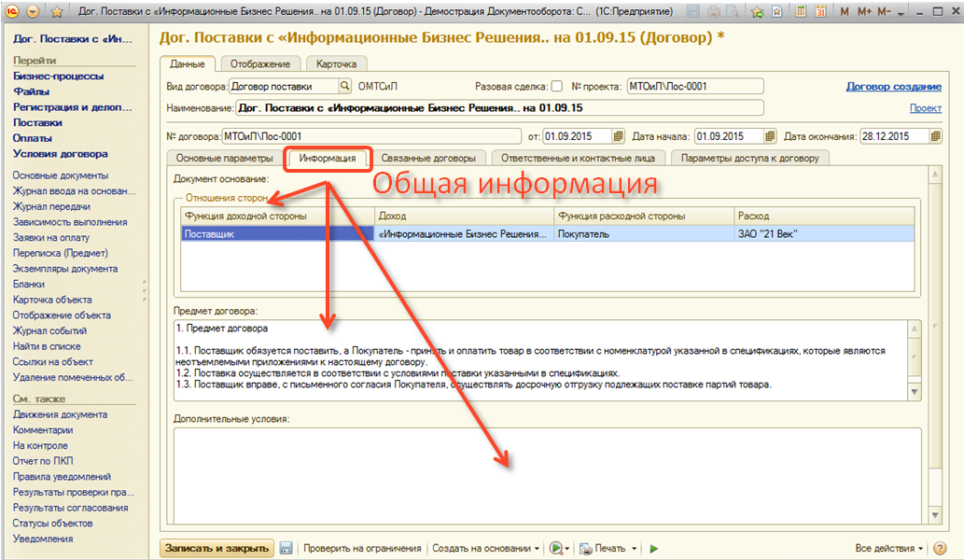
Task: Switch to Ответственные и контактные лица tab
Action: 577,158
